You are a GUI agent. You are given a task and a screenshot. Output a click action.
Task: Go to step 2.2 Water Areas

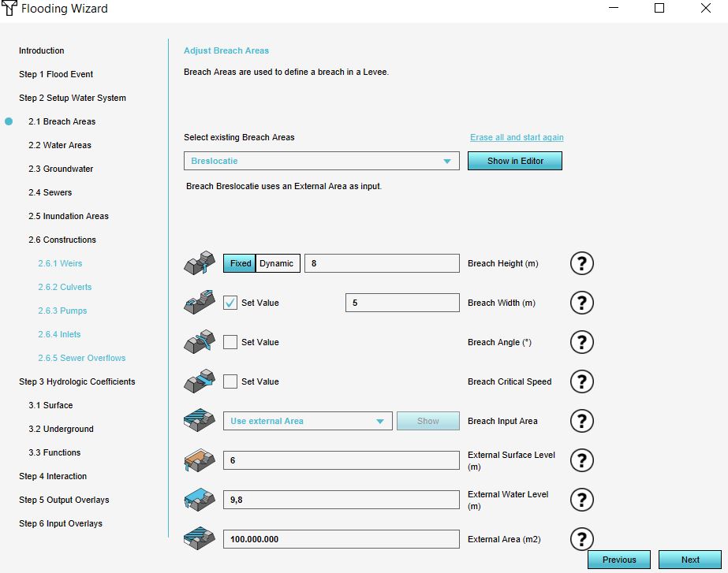pos(60,145)
